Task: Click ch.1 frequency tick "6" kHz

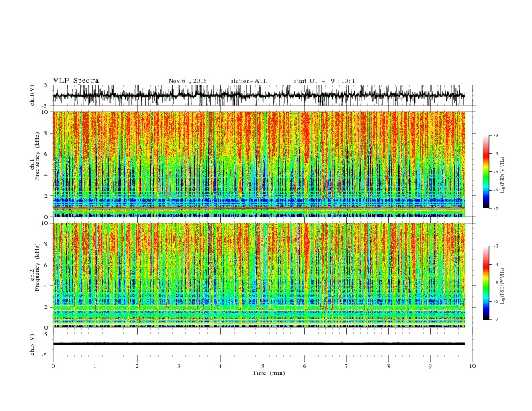Action: 46,154
